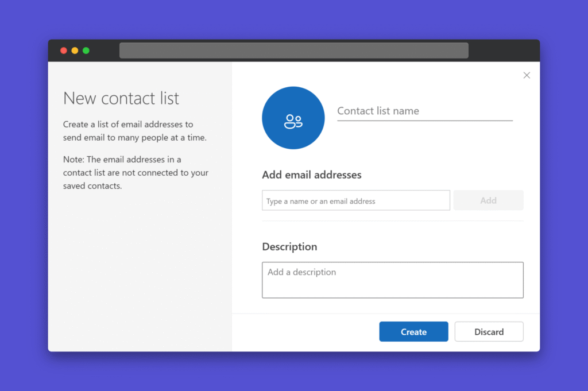The width and height of the screenshot is (588, 391).
Task: Click the Add email addresses label
Action: [312, 175]
